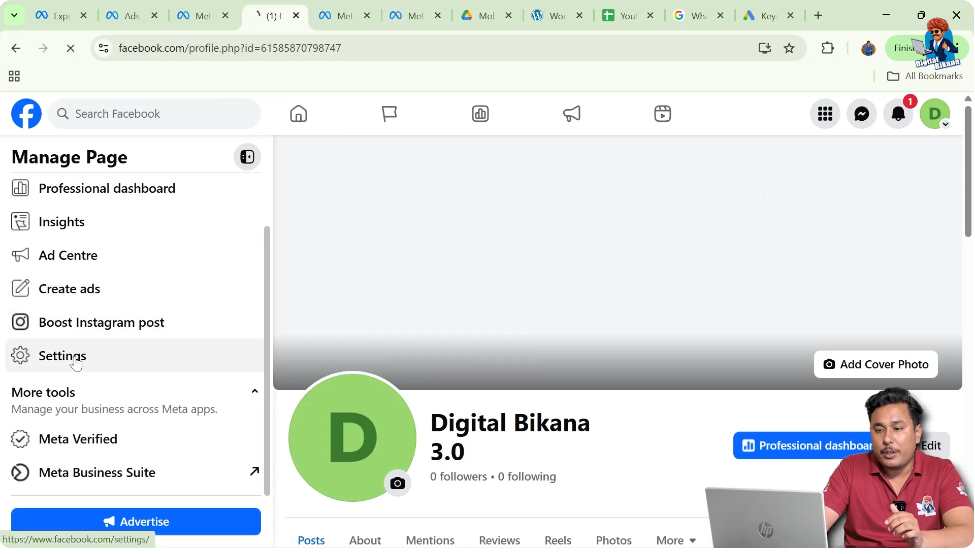Switch to the About tab
Viewport: 975px width, 554px height.
(365, 540)
